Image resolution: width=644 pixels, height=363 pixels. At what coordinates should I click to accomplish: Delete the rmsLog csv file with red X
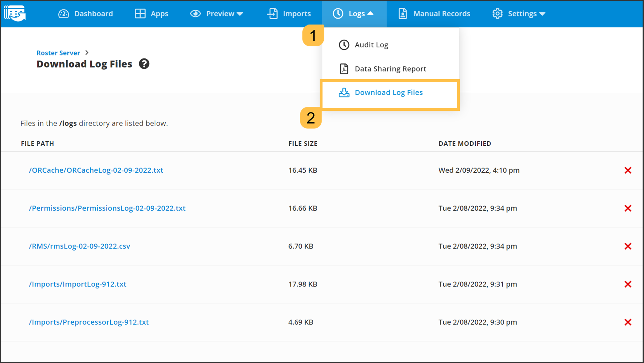pos(628,246)
